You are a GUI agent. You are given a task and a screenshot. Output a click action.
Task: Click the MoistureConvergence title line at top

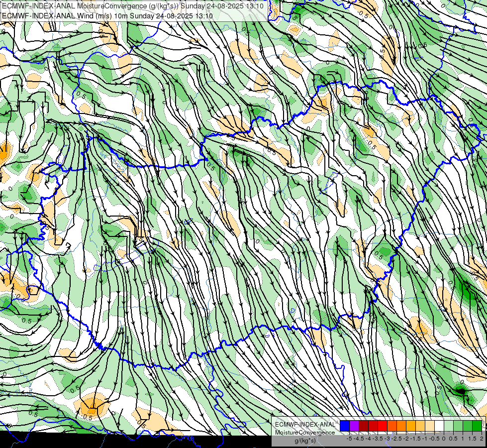tap(133, 6)
